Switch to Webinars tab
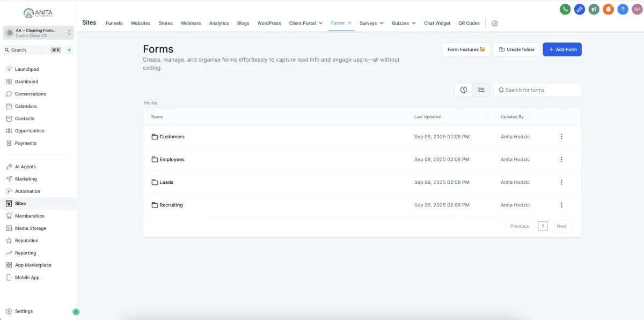 tap(191, 23)
